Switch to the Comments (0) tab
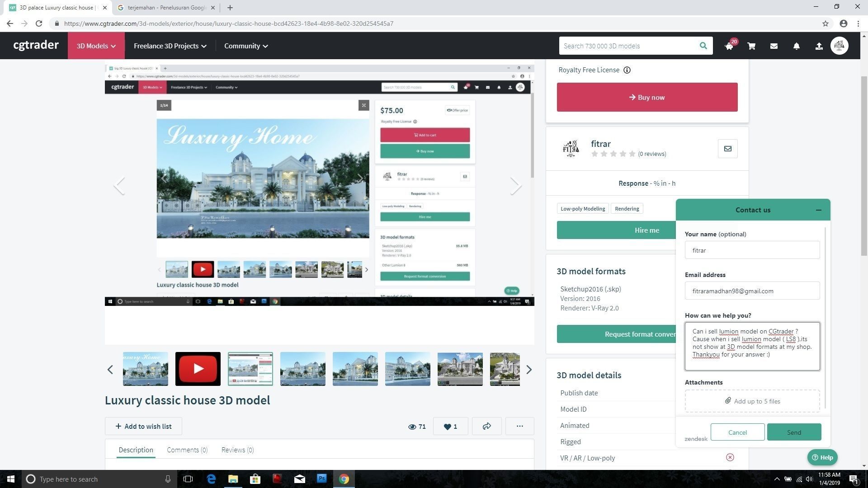This screenshot has height=488, width=868. pos(187,450)
